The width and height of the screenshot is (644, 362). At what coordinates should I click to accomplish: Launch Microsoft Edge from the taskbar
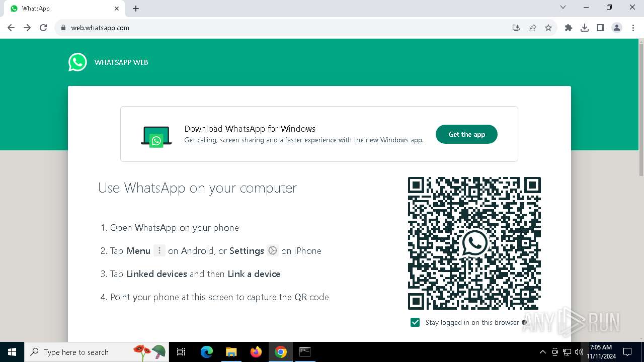207,352
